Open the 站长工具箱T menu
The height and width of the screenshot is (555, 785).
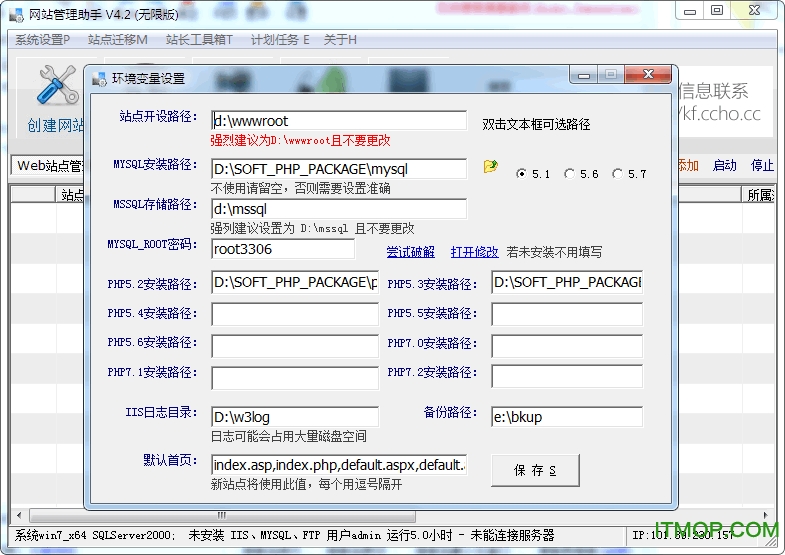coord(199,40)
